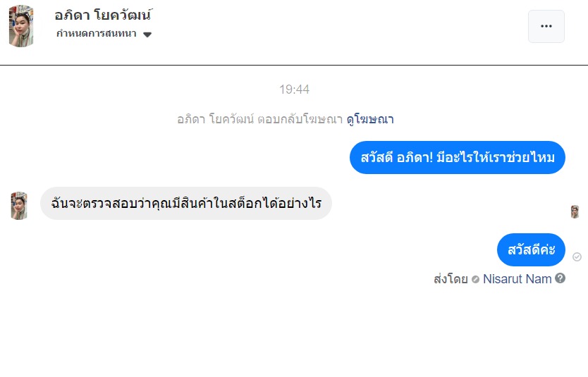Click the 19:44 timestamp
Screen dimensions: 588x377
click(x=294, y=89)
